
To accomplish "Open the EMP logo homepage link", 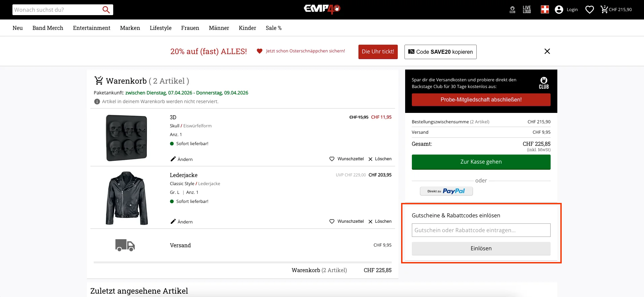I will (x=322, y=9).
